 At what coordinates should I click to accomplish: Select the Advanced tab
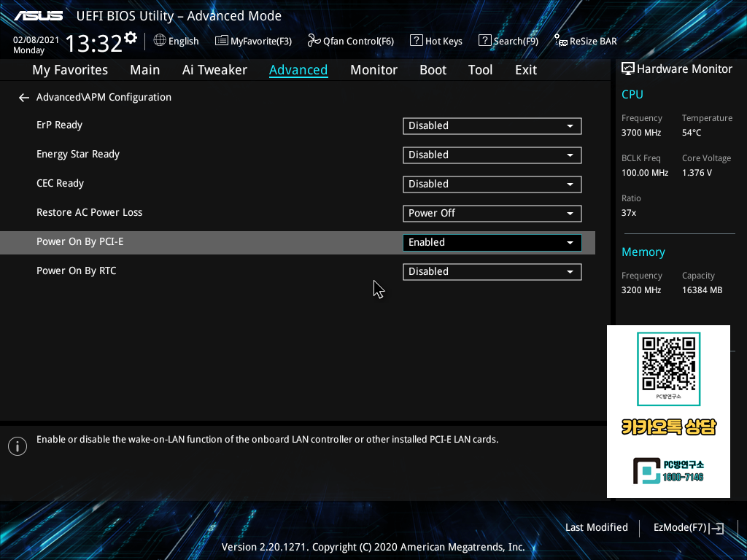pyautogui.click(x=298, y=70)
